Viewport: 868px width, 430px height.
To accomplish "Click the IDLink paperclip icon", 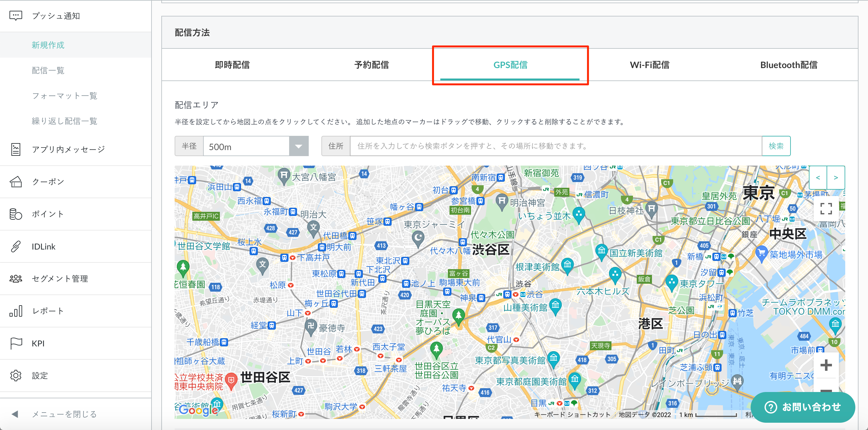I will coord(15,247).
